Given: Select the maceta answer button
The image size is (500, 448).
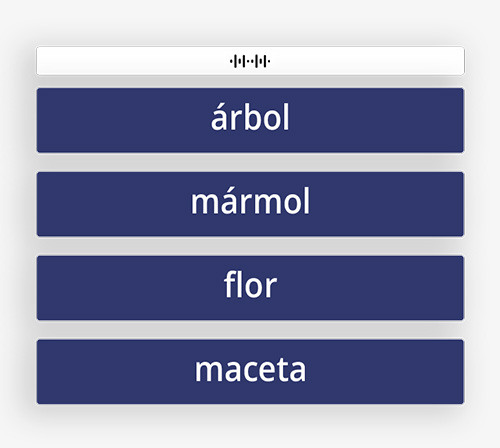Looking at the screenshot, I should pos(250,372).
